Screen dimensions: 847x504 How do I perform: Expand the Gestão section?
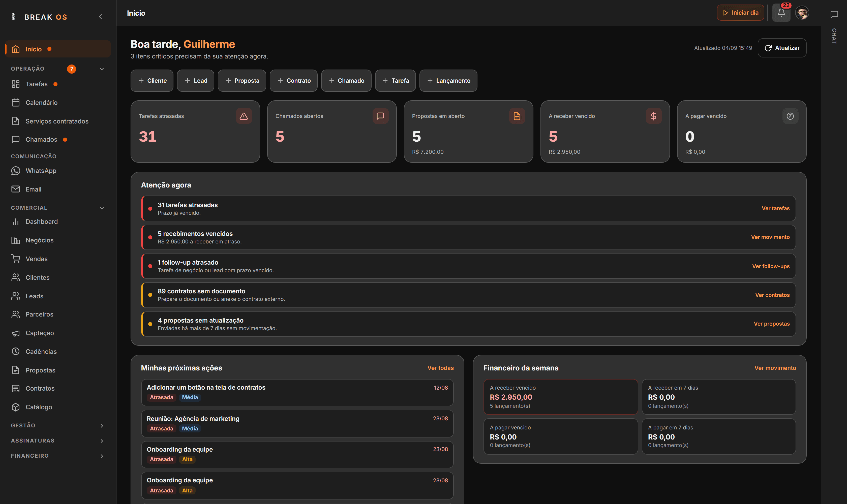pos(58,426)
